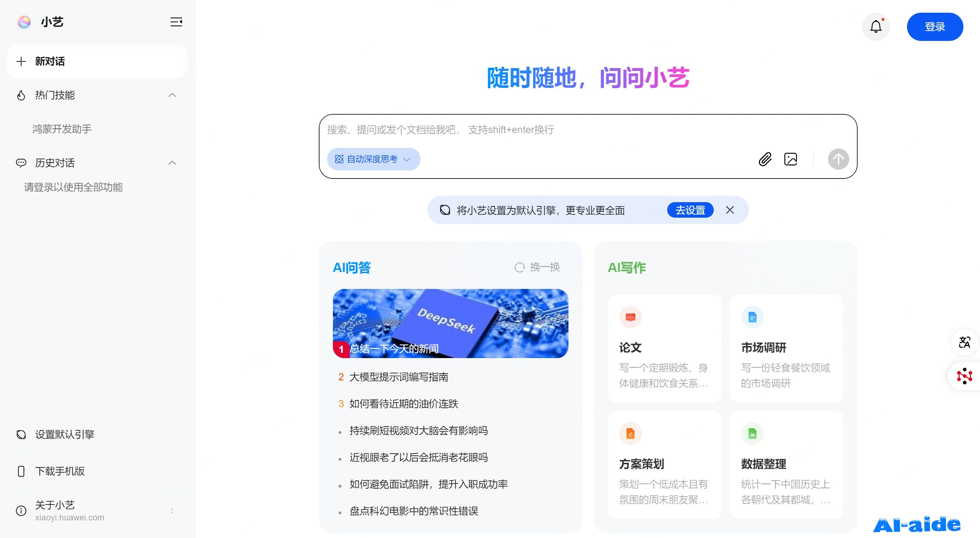Viewport: 980px width, 538px height.
Task: Click the flame icon beside 热门技能
Action: [21, 95]
